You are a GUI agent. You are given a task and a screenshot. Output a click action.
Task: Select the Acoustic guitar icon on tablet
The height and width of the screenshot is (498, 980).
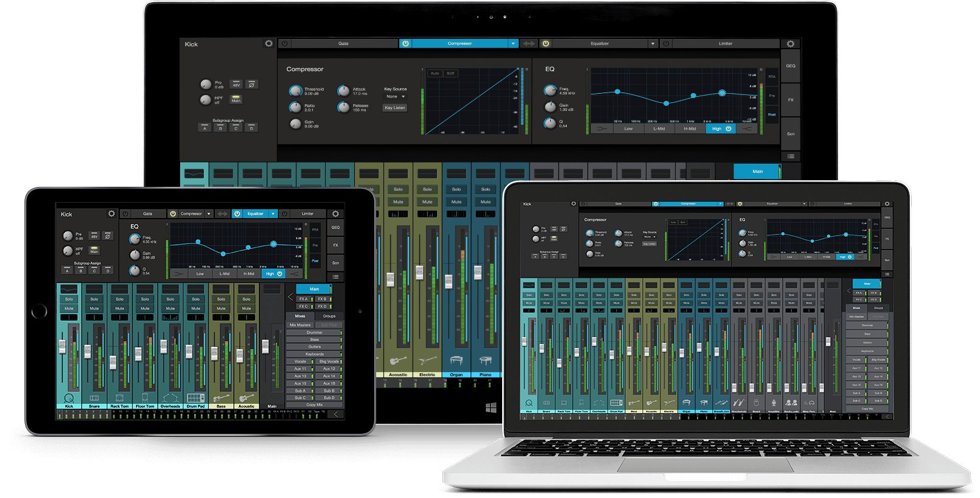click(247, 398)
